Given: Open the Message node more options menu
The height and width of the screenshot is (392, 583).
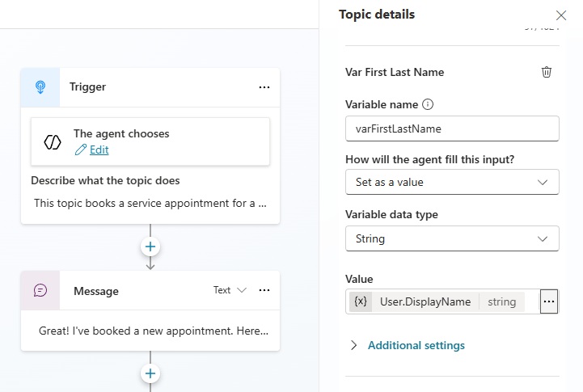Looking at the screenshot, I should pyautogui.click(x=264, y=290).
